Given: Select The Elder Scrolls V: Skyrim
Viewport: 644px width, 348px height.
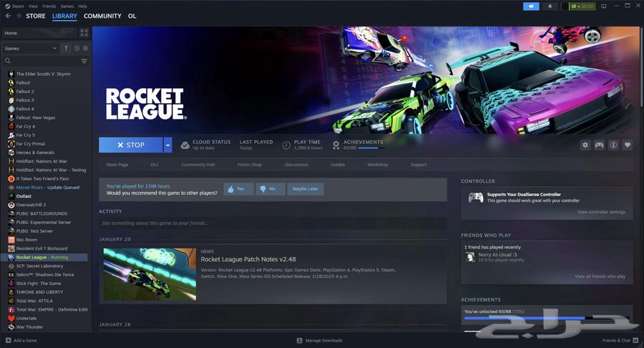Looking at the screenshot, I should pos(43,74).
